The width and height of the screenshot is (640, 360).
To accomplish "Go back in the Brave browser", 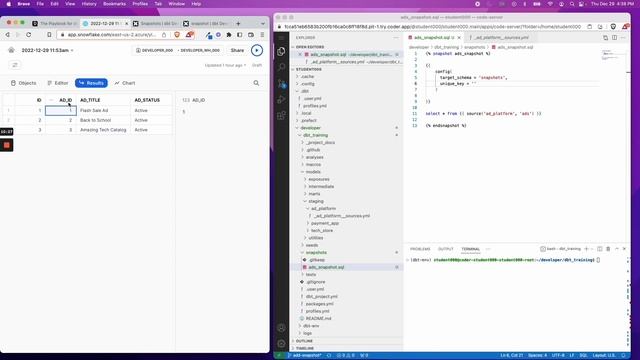I will pos(8,35).
